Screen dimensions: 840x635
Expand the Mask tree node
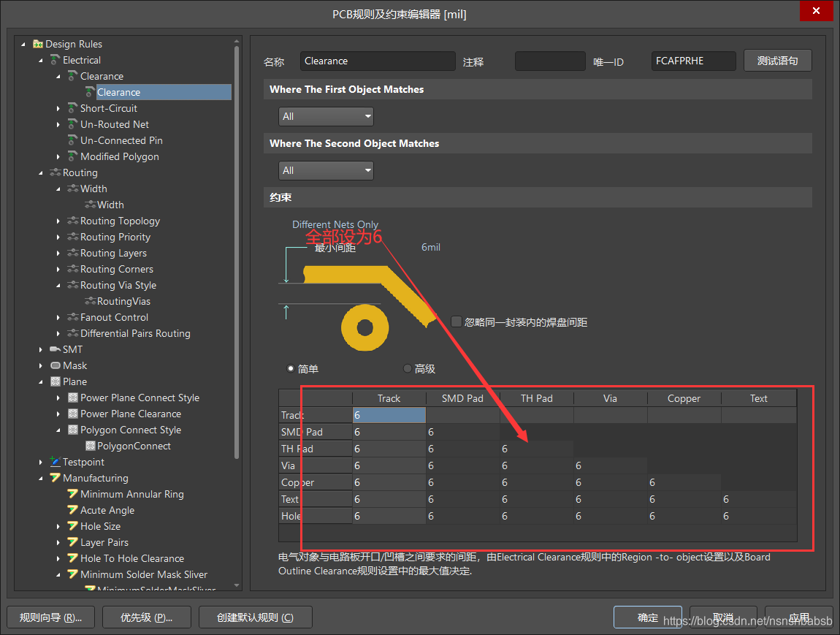pyautogui.click(x=41, y=365)
